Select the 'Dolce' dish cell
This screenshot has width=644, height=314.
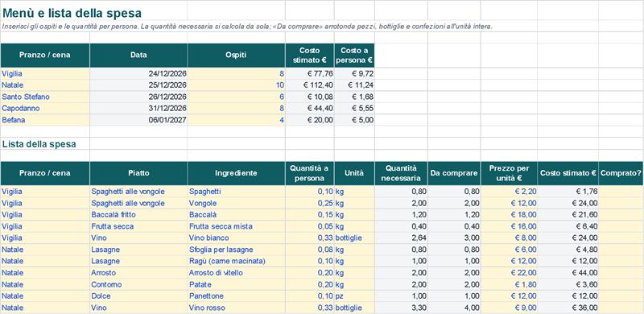138,296
